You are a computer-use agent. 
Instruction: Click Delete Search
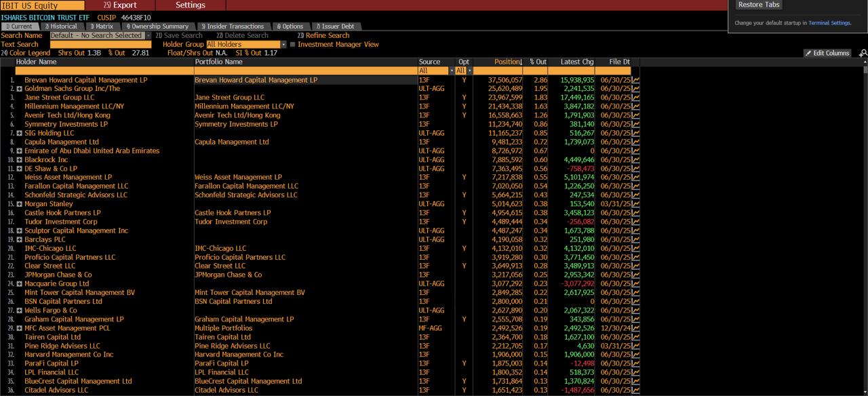[x=243, y=35]
